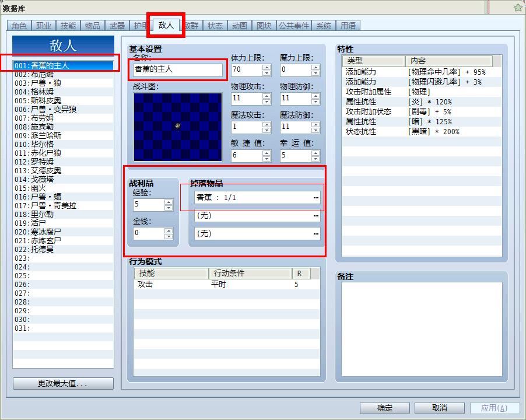The image size is (526, 420).
Task: Open the 职业 tab
Action: point(44,26)
